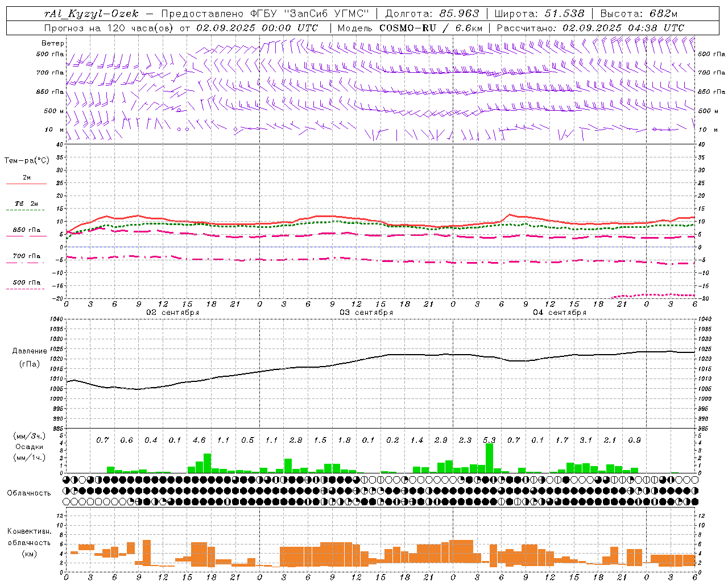This screenshot has height=582, width=728.
Task: Click the 3-hour precipitation value 4.6
Action: coord(199,440)
